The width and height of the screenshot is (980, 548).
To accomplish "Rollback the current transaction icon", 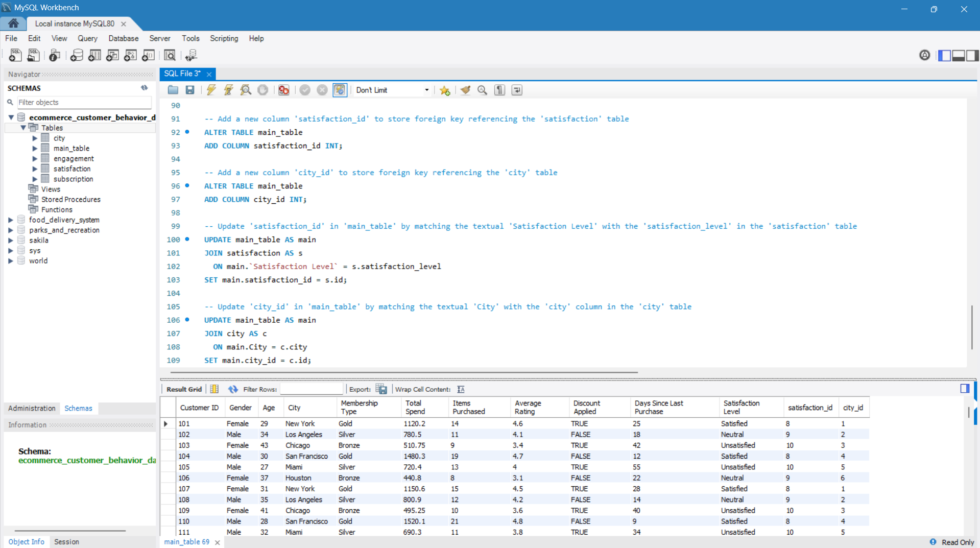I will coord(322,90).
